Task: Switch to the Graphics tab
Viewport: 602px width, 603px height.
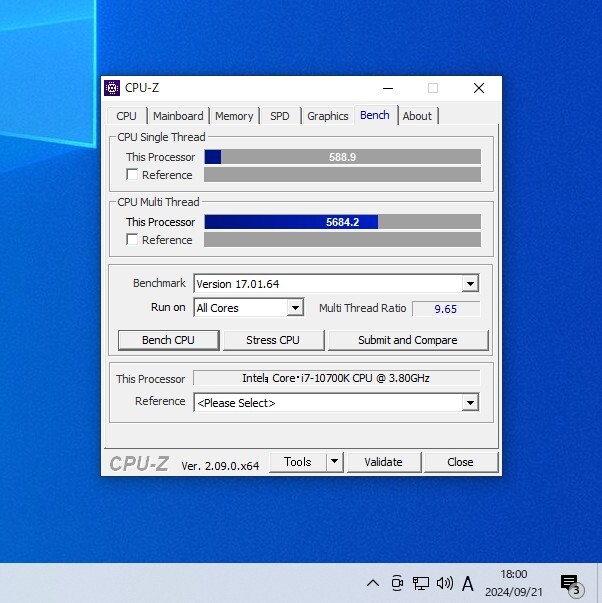Action: [x=328, y=116]
